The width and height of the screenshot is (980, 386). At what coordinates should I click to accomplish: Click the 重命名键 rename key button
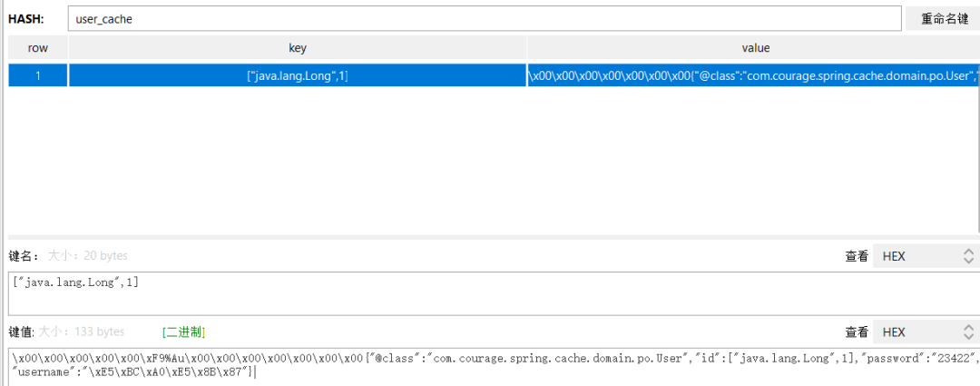pos(943,18)
